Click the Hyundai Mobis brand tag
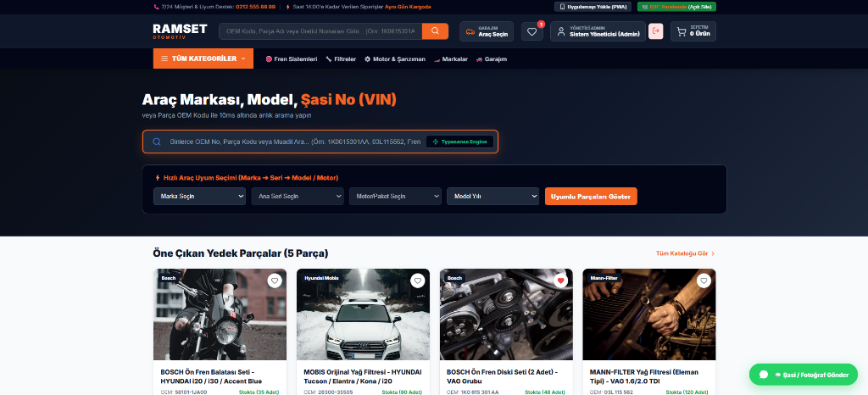Screen dimensions: 868x395 321,278
